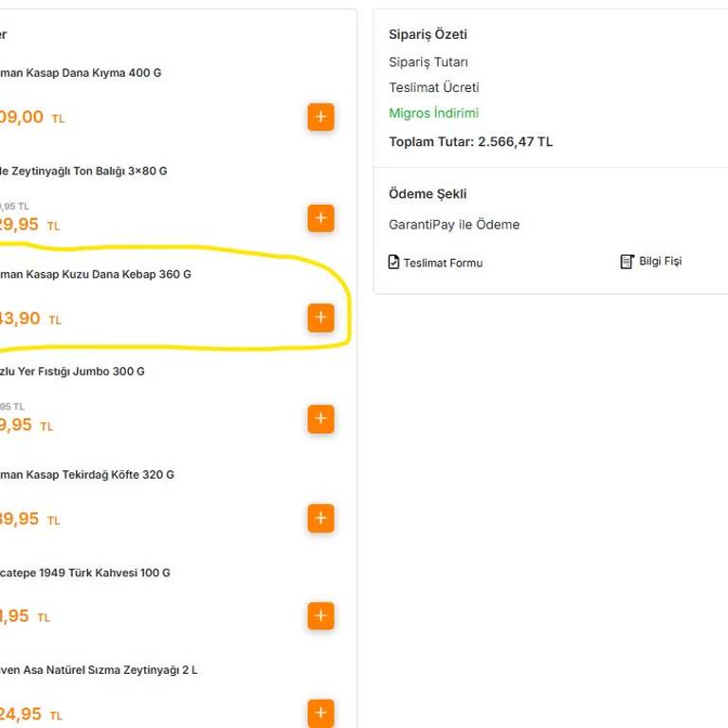Select the Zeytinyağlı Ton Balığı 3×80 G product name
This screenshot has width=728, height=728.
pyautogui.click(x=83, y=172)
